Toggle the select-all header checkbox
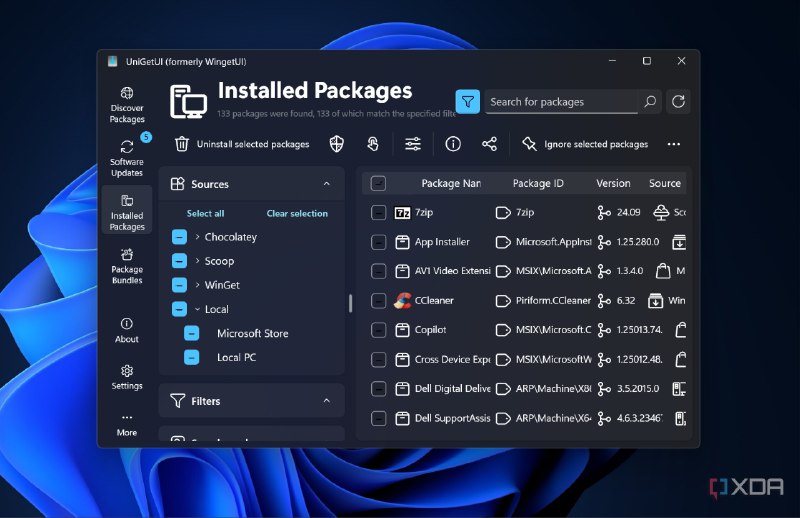 378,183
